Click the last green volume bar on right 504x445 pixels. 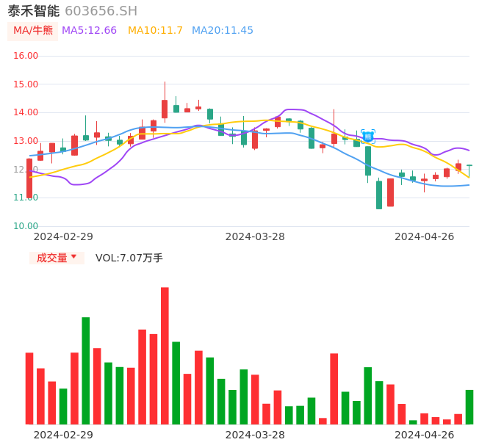(x=469, y=407)
